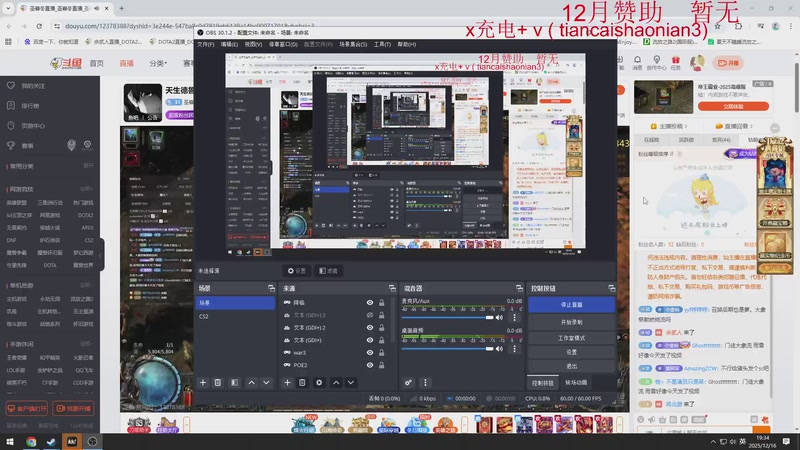800x450 pixels.
Task: Open OBS Studio icon in taskbar
Action: click(92, 442)
